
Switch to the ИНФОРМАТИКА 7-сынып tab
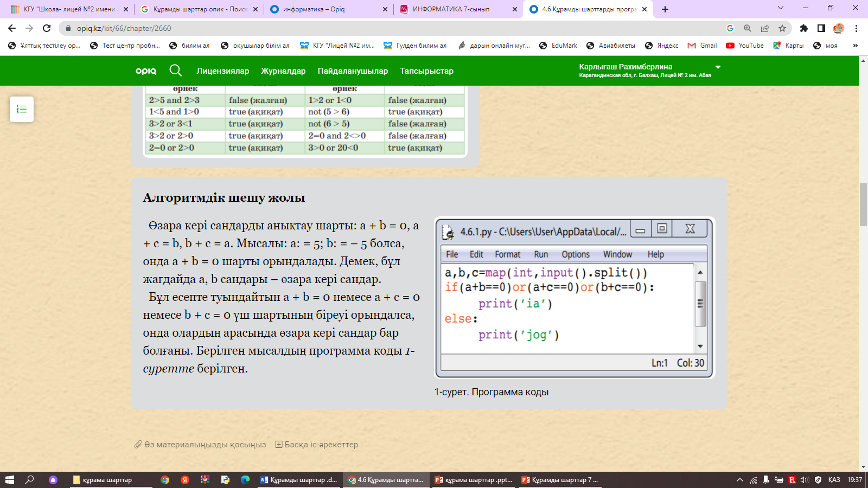tap(450, 9)
